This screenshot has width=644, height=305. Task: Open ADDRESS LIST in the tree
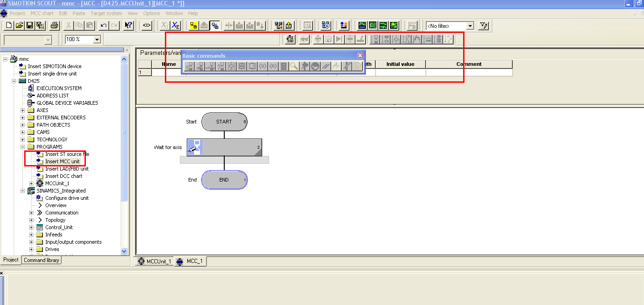click(53, 96)
